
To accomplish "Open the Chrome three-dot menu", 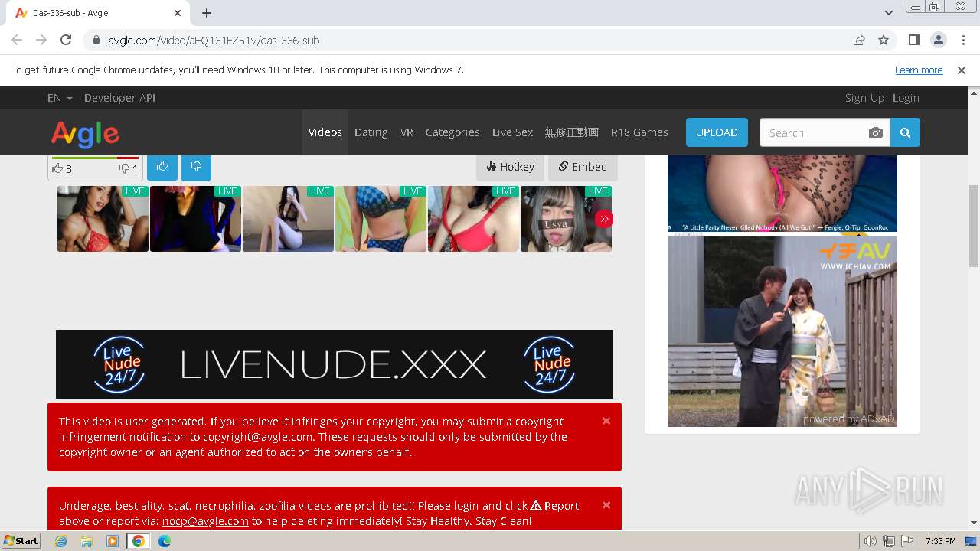I will click(x=962, y=40).
